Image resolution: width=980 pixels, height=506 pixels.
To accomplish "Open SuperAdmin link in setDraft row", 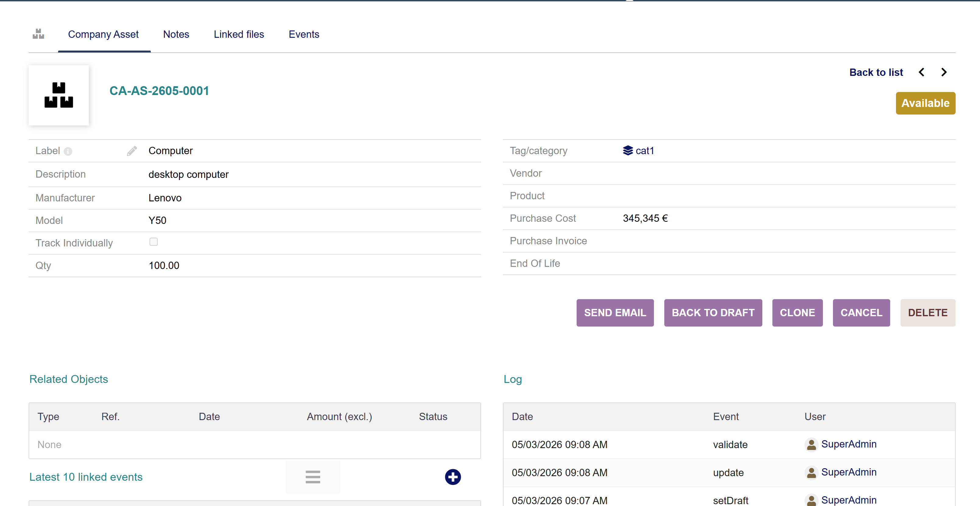I will click(849, 500).
